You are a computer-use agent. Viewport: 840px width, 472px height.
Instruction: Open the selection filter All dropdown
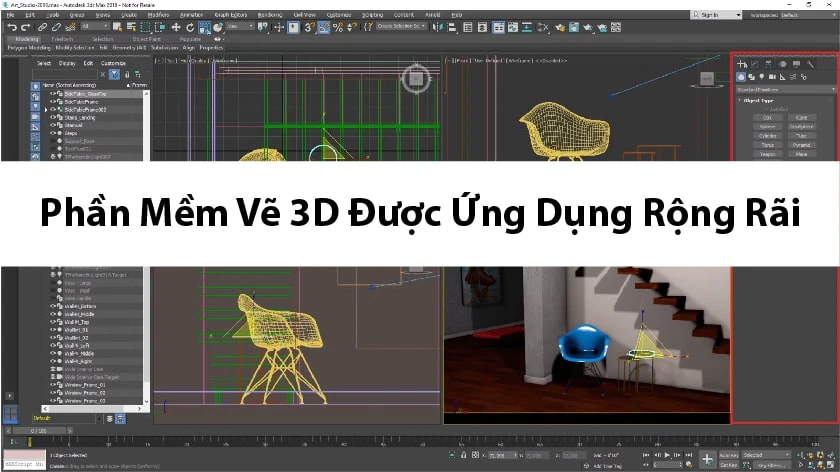tap(95, 26)
